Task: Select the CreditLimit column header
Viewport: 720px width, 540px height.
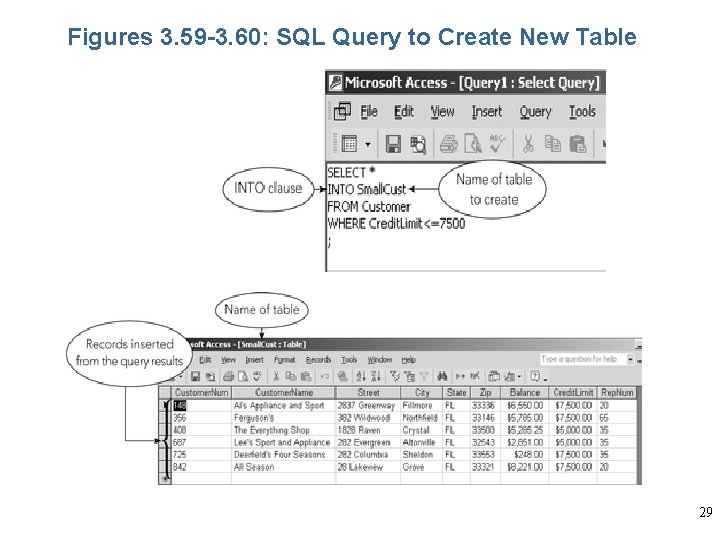Action: coord(573,393)
